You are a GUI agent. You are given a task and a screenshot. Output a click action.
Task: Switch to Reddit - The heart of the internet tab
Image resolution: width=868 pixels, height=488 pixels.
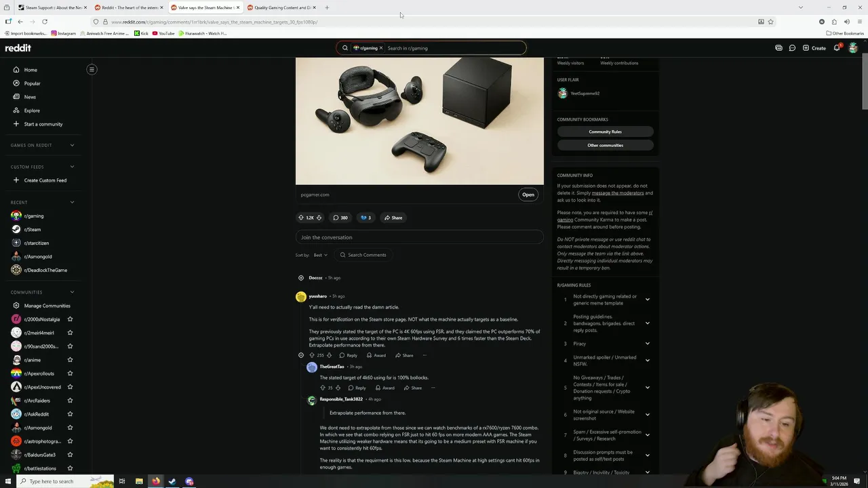(127, 7)
